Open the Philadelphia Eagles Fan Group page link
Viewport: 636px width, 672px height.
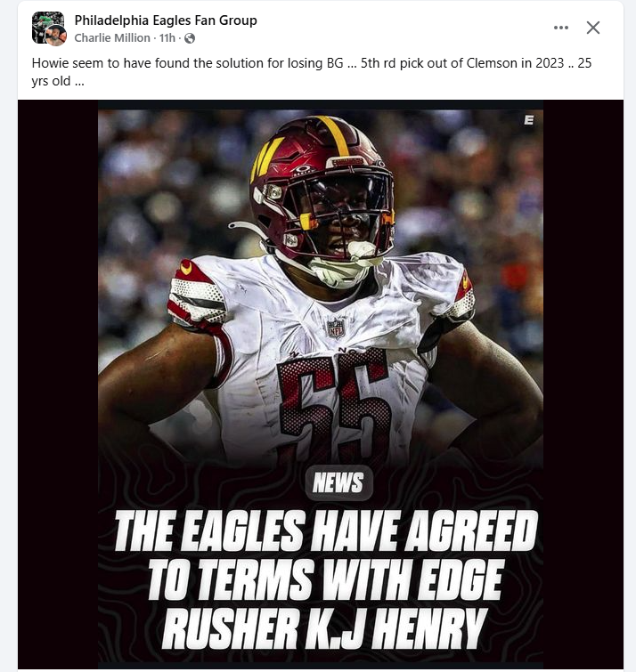(x=166, y=20)
